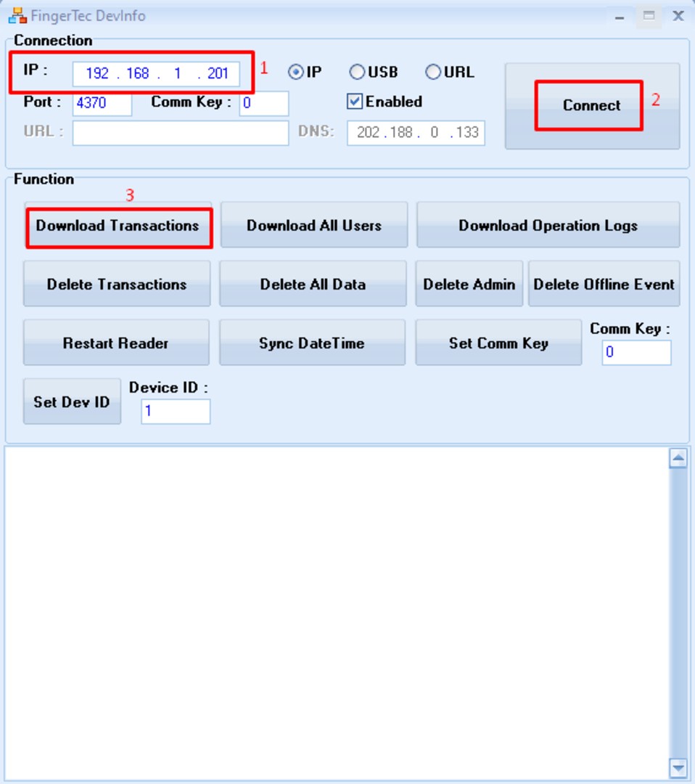The width and height of the screenshot is (695, 784).
Task: Click Download Operation Logs button
Action: (548, 226)
